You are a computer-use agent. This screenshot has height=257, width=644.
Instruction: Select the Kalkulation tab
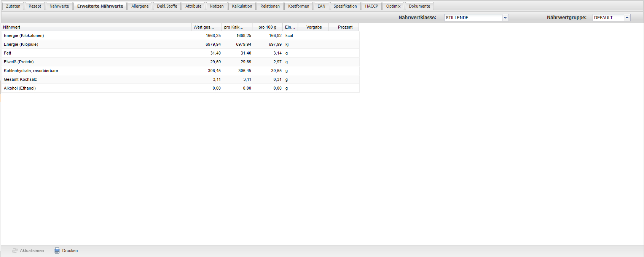[x=242, y=6]
